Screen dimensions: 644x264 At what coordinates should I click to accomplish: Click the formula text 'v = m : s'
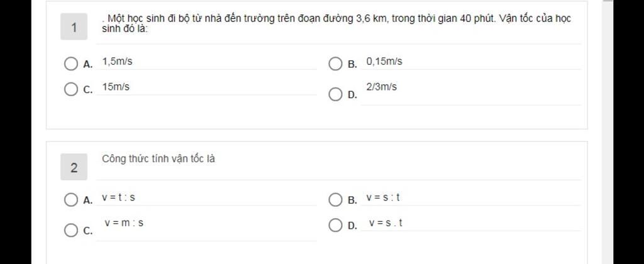[x=124, y=223]
